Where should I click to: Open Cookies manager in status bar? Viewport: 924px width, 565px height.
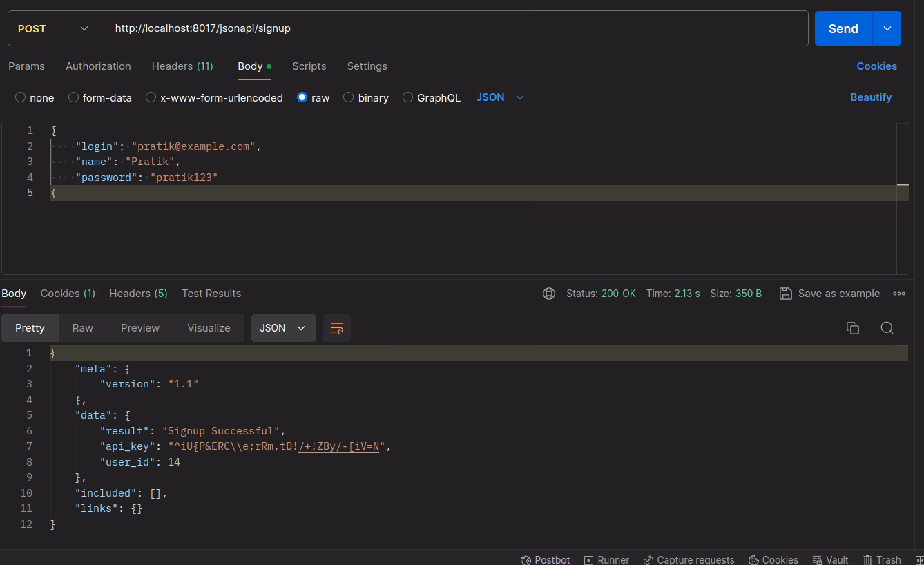pyautogui.click(x=773, y=559)
